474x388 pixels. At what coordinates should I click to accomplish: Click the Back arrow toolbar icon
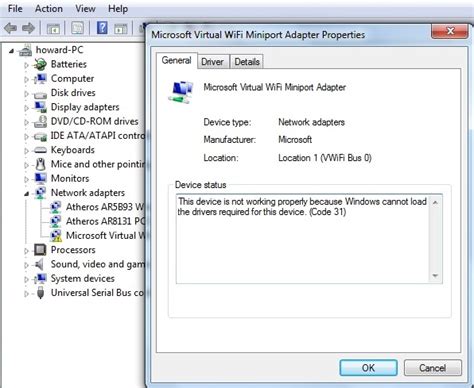tap(10, 28)
